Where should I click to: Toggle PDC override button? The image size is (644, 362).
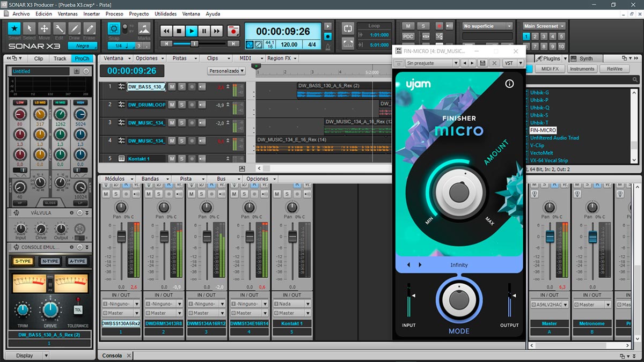click(x=408, y=36)
